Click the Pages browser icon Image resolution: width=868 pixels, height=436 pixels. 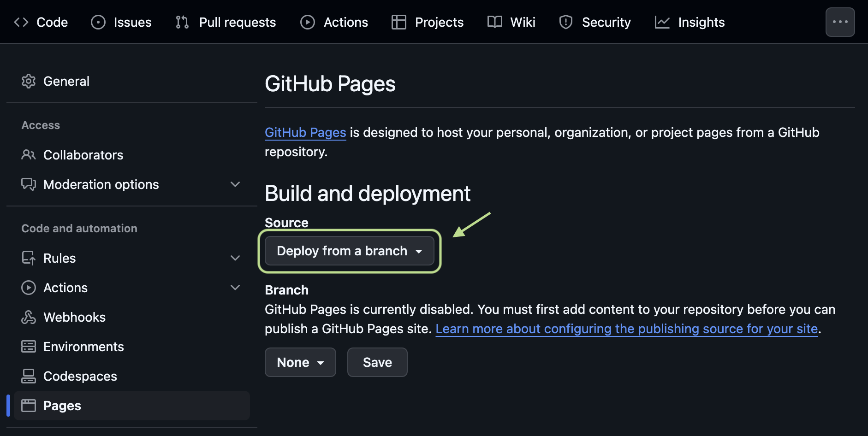click(29, 406)
